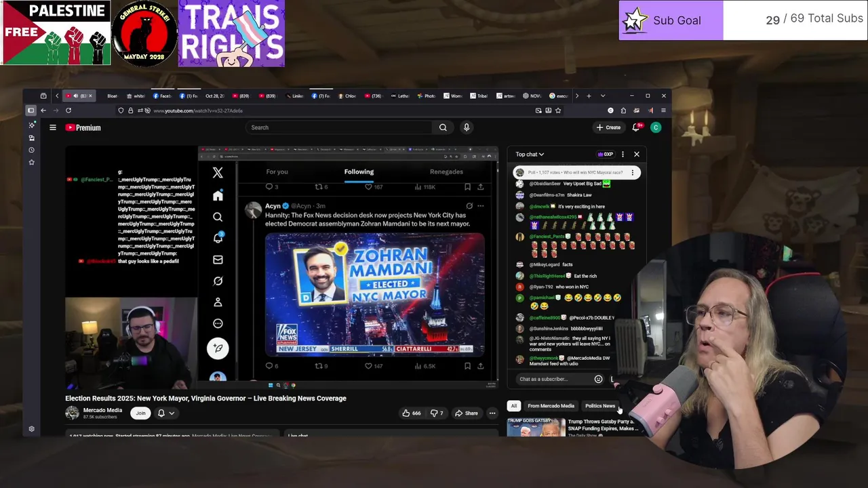Open the sidebar history clock icon
Viewport: 868px width, 488px height.
(31, 150)
